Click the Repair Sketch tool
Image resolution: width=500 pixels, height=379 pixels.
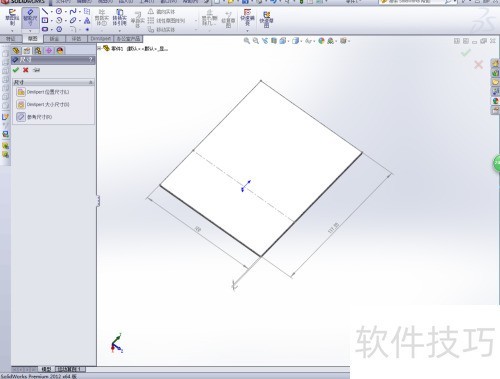point(228,19)
